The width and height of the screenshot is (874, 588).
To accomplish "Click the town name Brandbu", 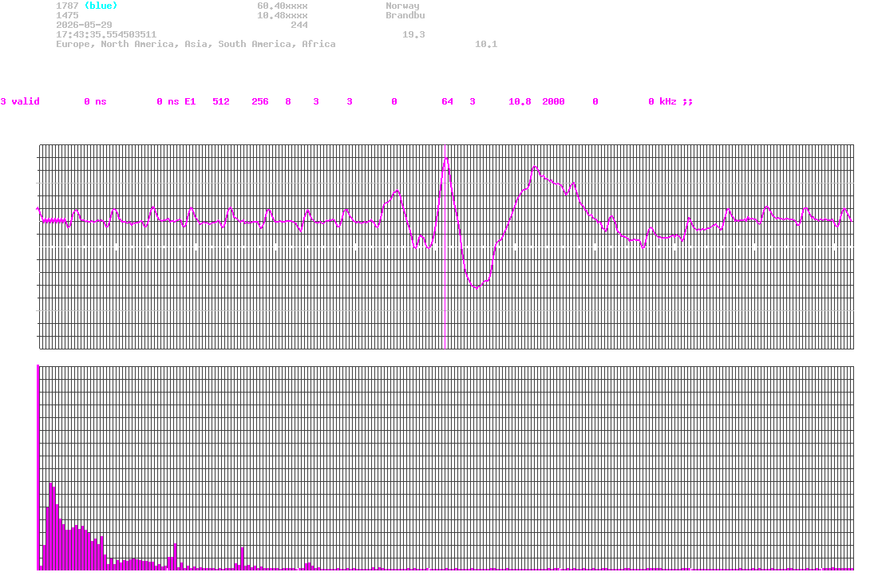I will tap(405, 15).
